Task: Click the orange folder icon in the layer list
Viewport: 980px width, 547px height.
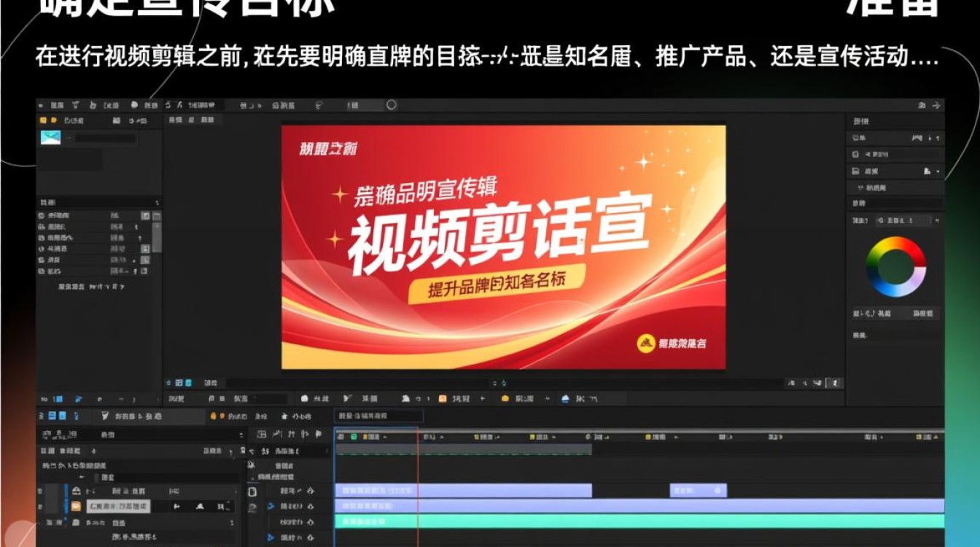Action: [x=75, y=506]
